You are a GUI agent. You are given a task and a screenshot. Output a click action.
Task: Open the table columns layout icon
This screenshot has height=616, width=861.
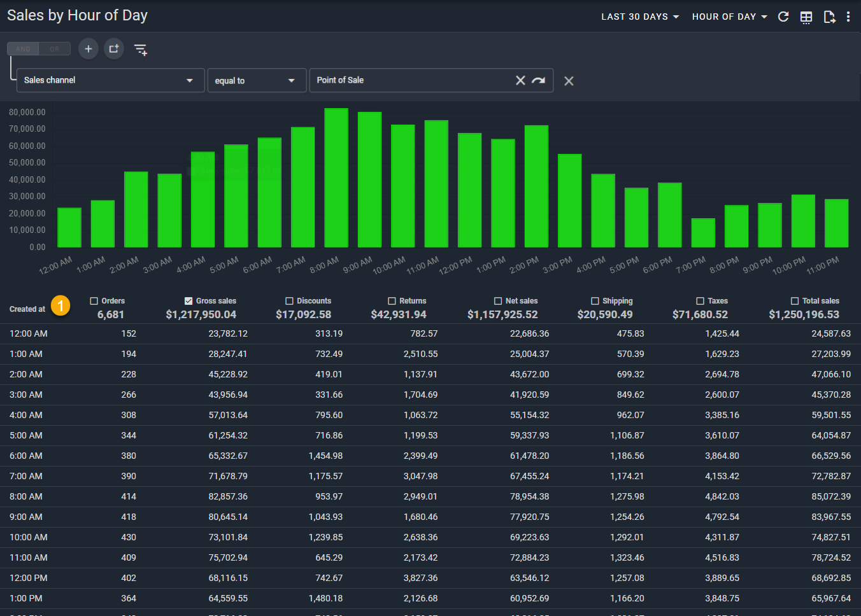806,17
